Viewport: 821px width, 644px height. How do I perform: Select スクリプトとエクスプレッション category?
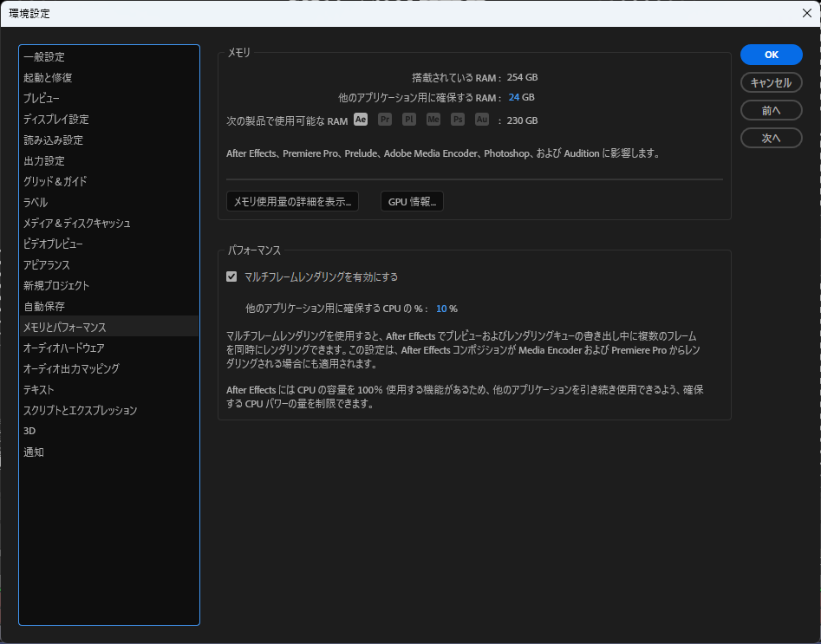coord(81,411)
